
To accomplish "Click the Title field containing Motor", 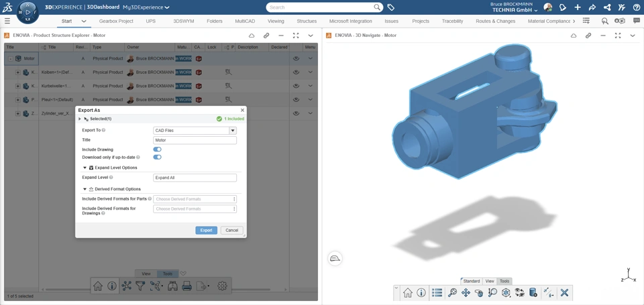I will pyautogui.click(x=195, y=140).
